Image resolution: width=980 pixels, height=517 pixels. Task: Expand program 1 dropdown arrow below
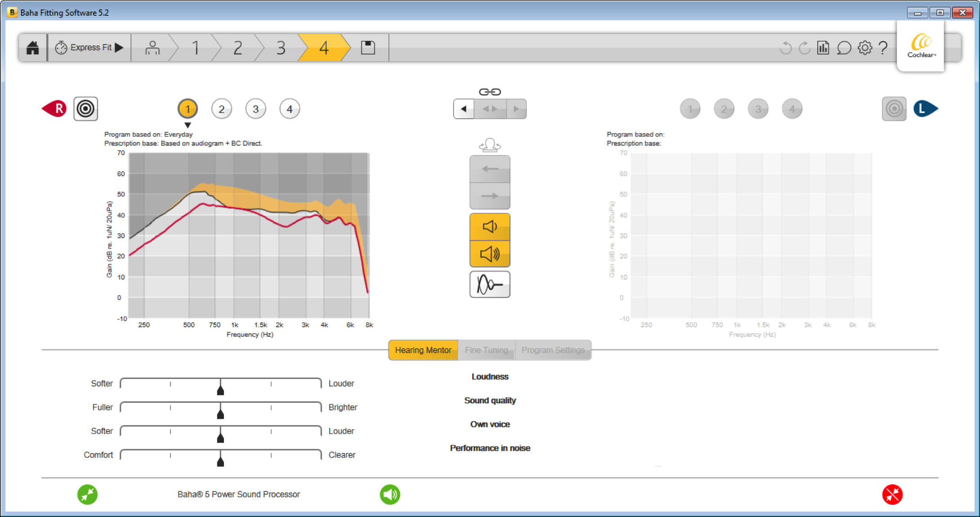(188, 125)
